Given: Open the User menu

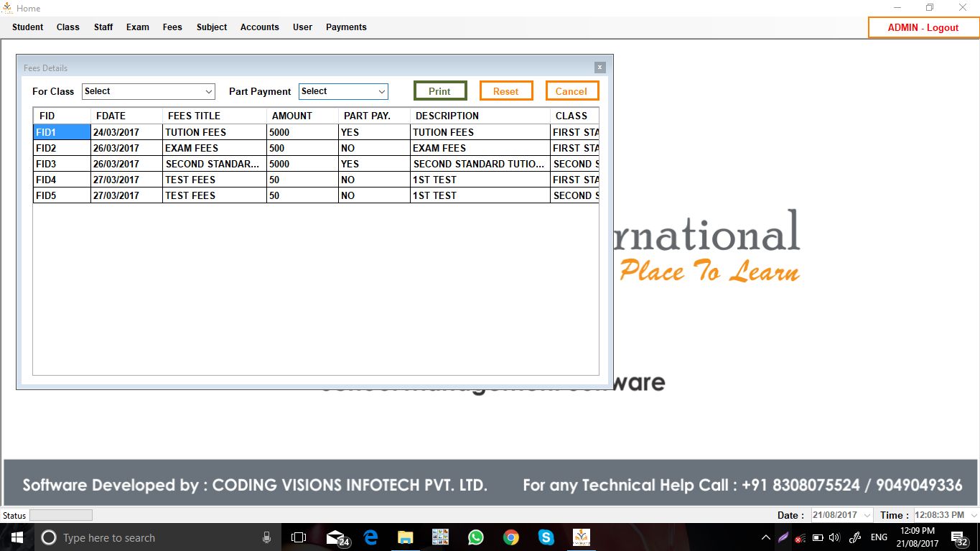Looking at the screenshot, I should [x=302, y=27].
